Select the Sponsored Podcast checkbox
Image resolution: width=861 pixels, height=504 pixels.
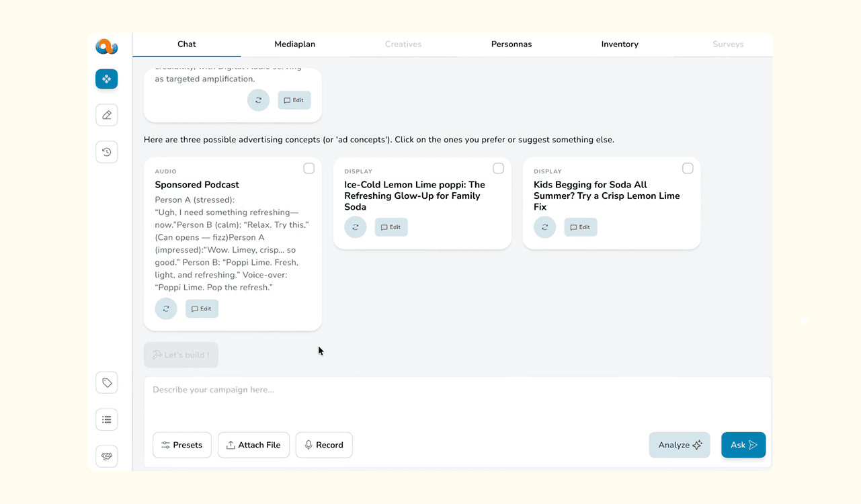(x=309, y=169)
